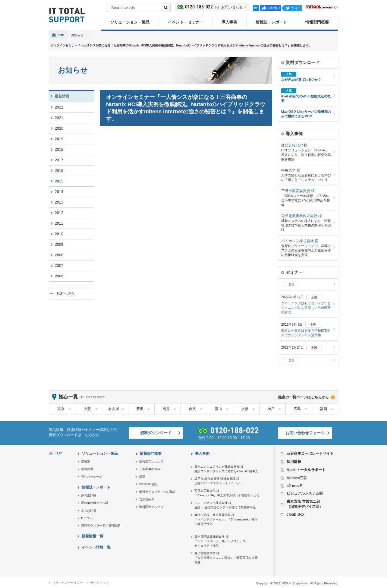Image resolution: width=387 pixels, height=588 pixels.
Task: Click external link icon beside 採用情報
Action: (x=282, y=462)
